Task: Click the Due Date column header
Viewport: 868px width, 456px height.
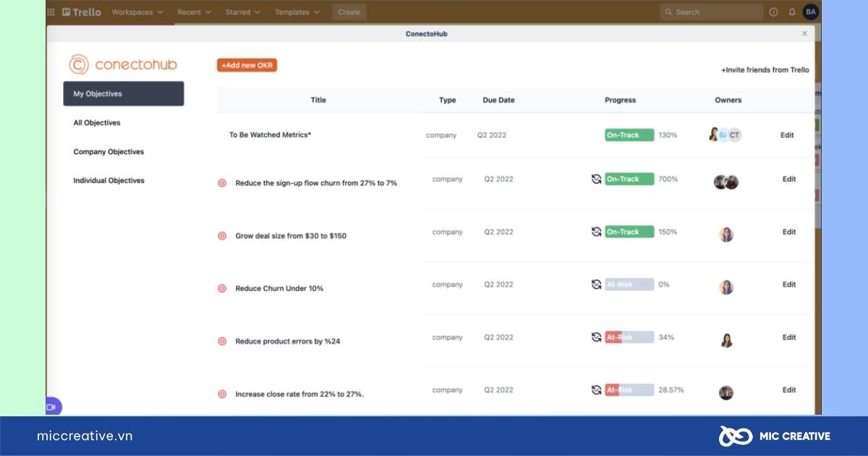Action: [498, 101]
